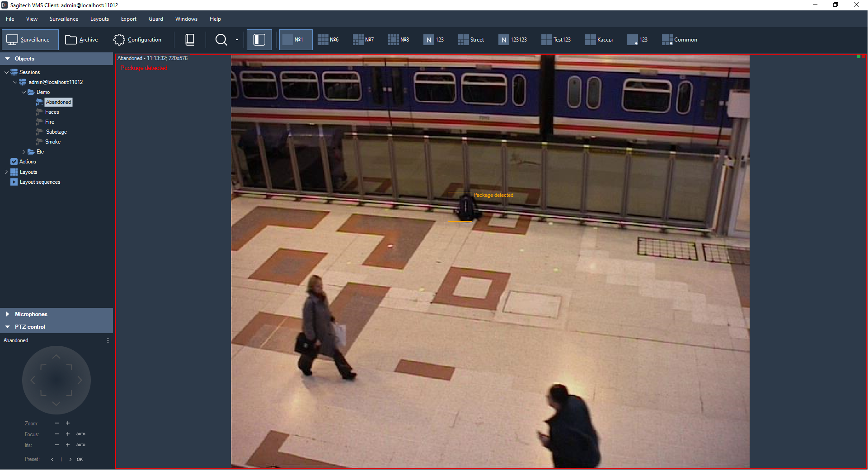This screenshot has width=868, height=470.
Task: Open the event log book icon
Action: (x=190, y=40)
